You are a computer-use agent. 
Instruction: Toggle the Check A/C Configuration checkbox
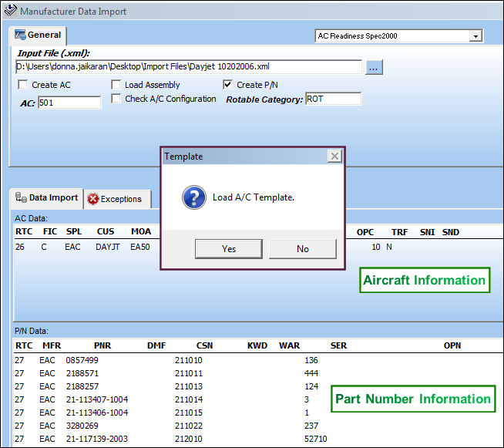click(116, 99)
